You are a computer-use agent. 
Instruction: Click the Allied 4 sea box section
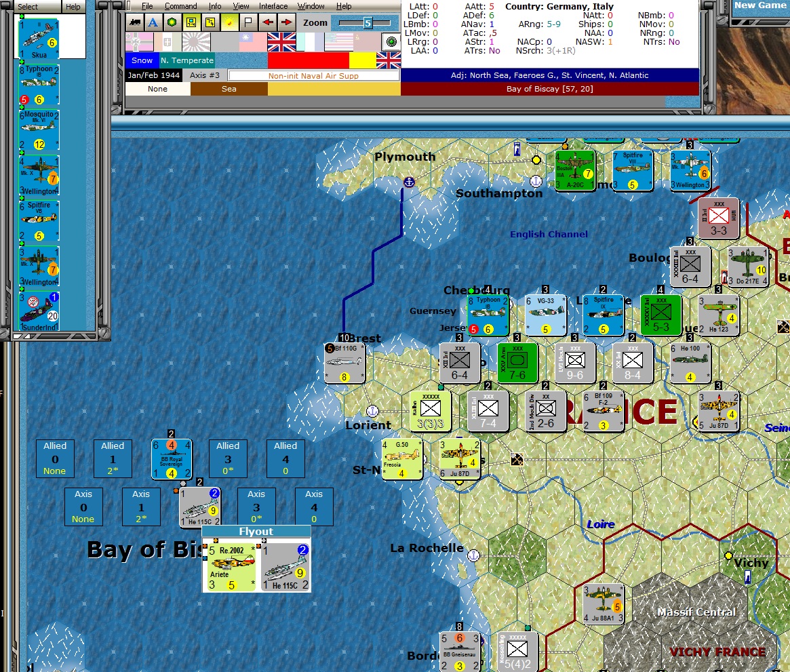(285, 458)
